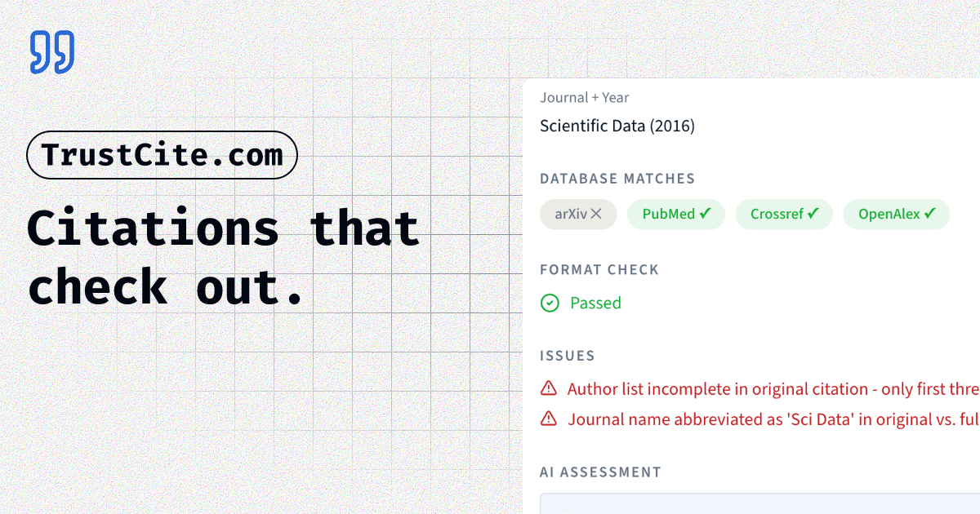
Task: Open the TrustCite.com badge link
Action: click(x=163, y=155)
